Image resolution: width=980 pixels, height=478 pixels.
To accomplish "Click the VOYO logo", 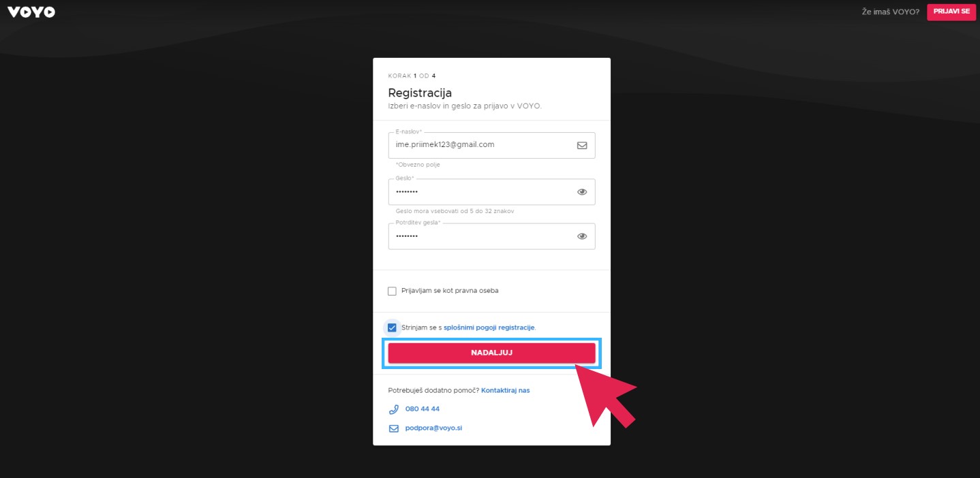I will [31, 12].
